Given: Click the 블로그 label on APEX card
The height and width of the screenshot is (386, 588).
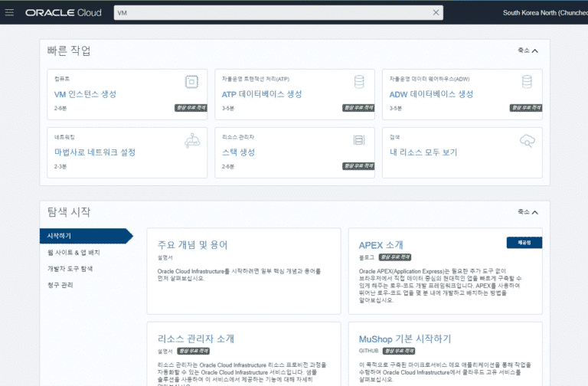Looking at the screenshot, I should [367, 257].
